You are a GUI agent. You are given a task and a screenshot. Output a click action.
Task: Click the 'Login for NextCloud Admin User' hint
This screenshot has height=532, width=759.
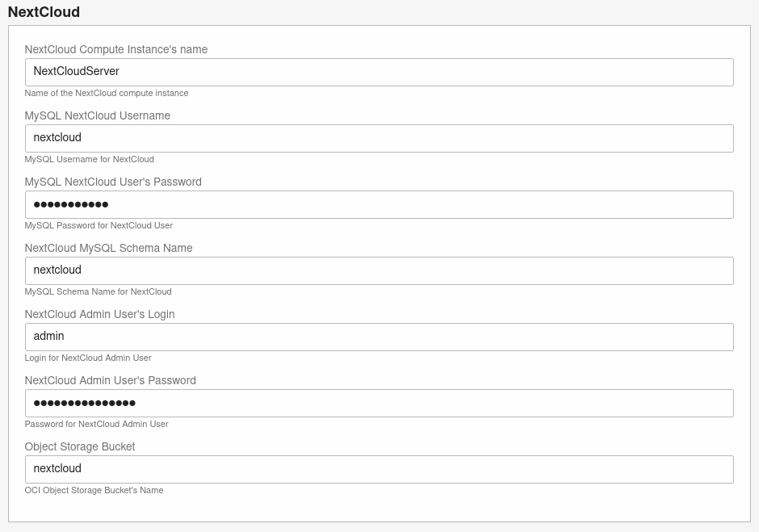88,358
